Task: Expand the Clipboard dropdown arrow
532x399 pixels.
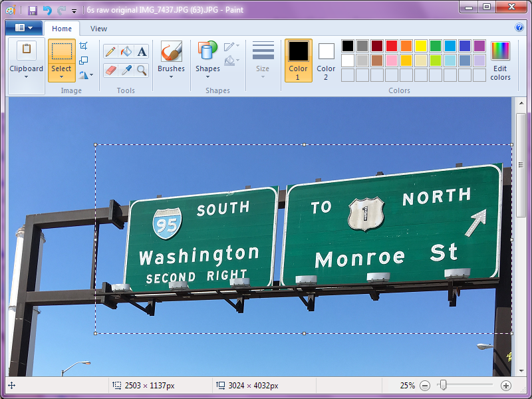Action: (27, 77)
